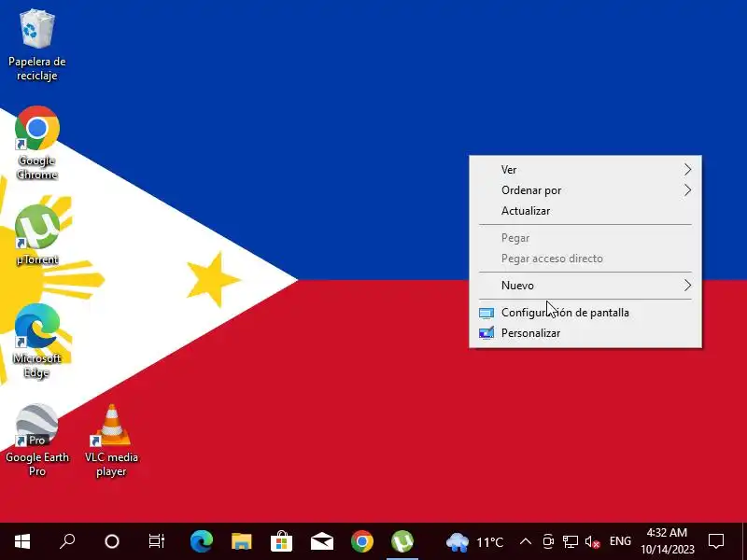Image resolution: width=747 pixels, height=560 pixels.
Task: Launch Microsoft Edge from the taskbar
Action: coord(201,541)
